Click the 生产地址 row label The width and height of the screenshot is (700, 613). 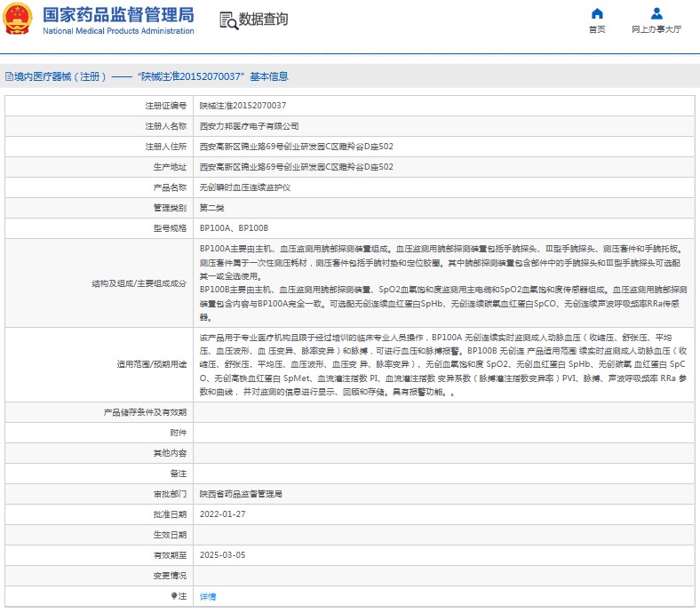170,167
